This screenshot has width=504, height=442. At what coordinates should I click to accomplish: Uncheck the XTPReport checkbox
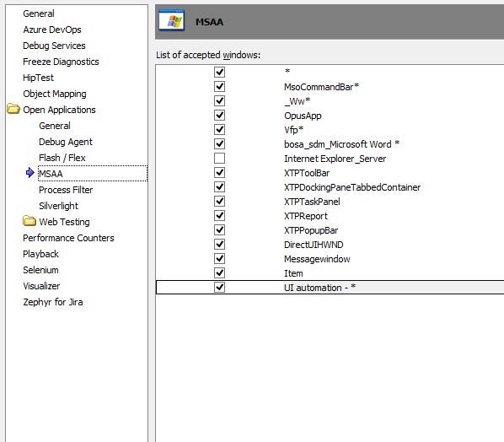pyautogui.click(x=219, y=216)
